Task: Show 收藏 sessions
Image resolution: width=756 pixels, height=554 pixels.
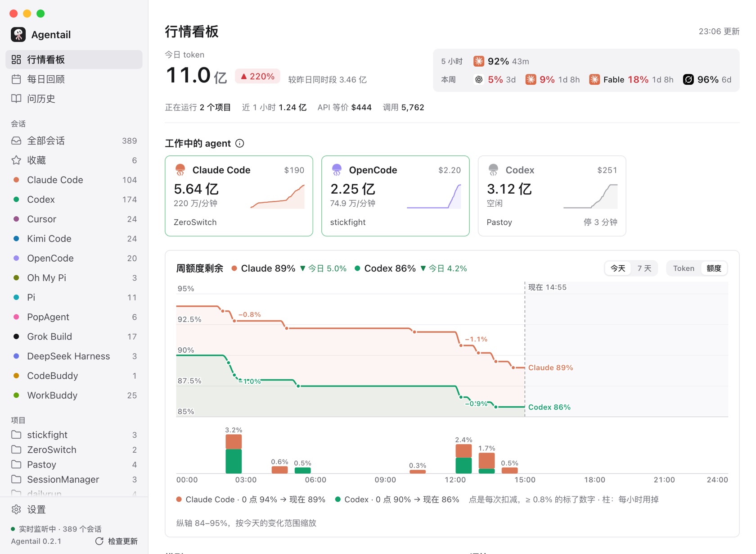Action: click(74, 160)
